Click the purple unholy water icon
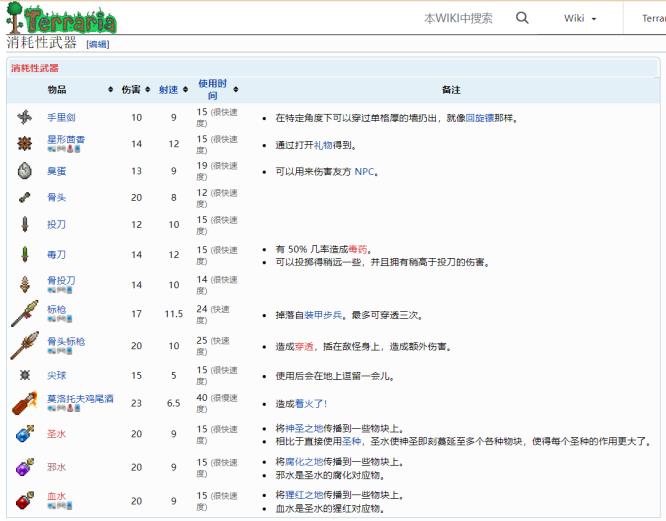Viewport: 666px width, 521px height. pos(25,467)
